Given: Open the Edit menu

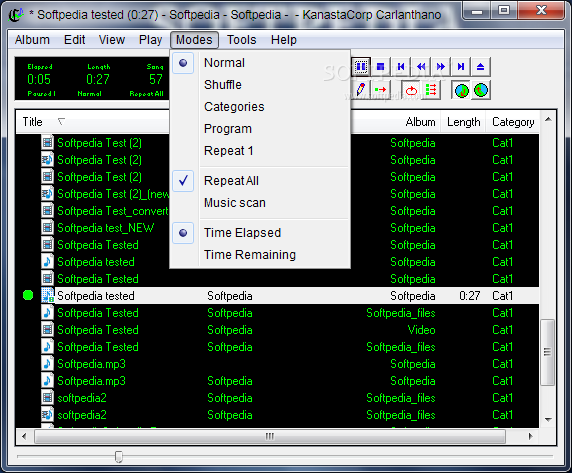Looking at the screenshot, I should [x=74, y=40].
